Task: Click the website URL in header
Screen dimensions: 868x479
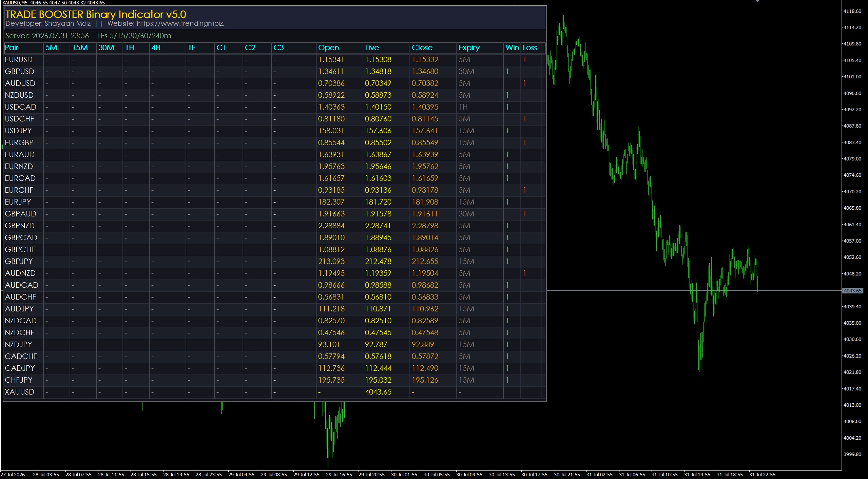Action: click(180, 23)
